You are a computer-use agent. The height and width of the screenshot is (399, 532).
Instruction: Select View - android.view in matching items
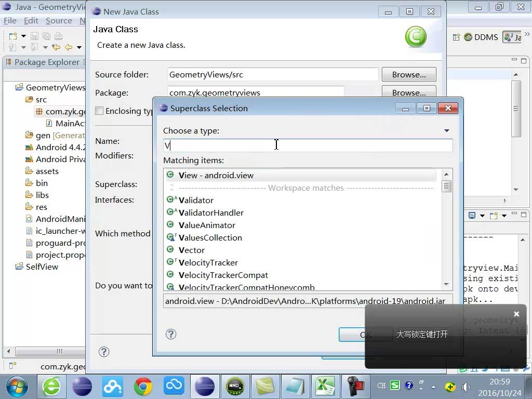point(301,175)
